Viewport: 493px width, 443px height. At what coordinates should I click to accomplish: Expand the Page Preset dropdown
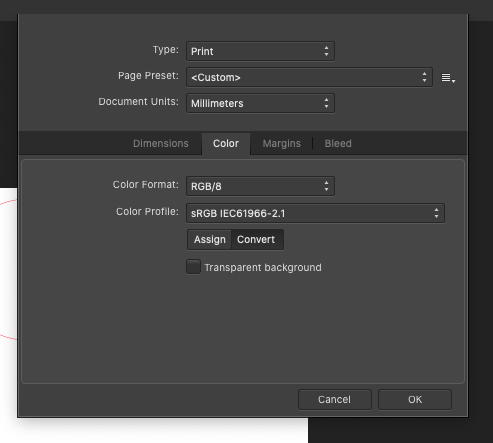[x=309, y=77]
